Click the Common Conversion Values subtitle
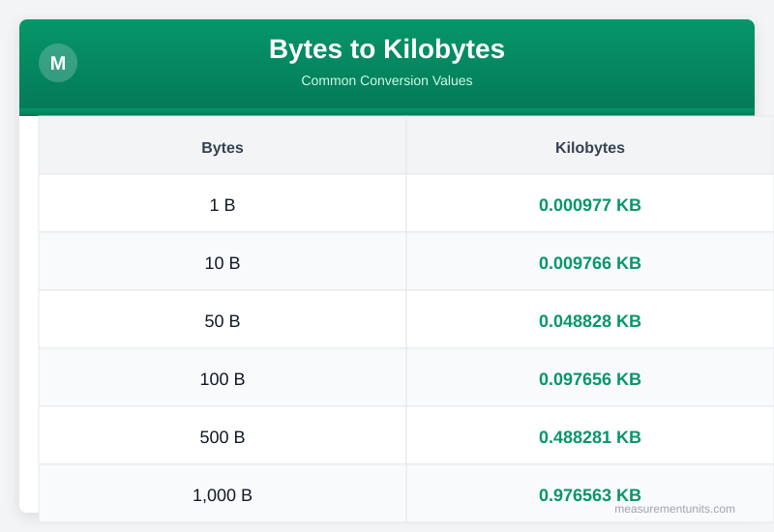774x532 pixels. (386, 80)
